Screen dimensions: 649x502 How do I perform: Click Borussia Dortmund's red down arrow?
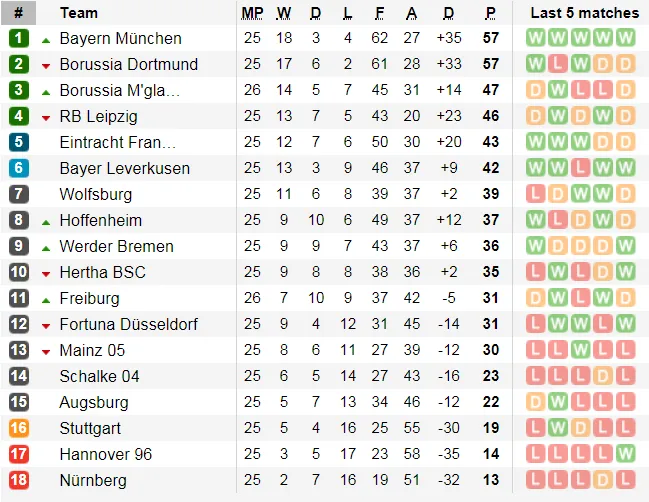click(x=46, y=65)
